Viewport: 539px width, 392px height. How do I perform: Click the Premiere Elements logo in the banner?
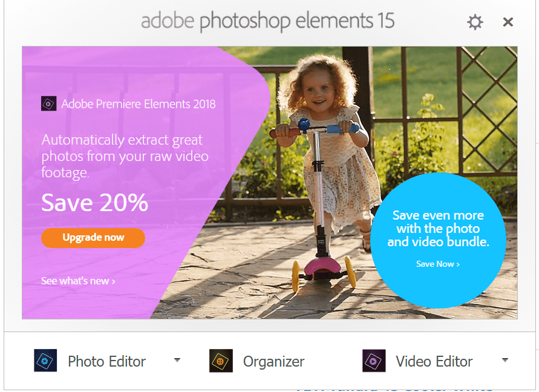tap(49, 103)
